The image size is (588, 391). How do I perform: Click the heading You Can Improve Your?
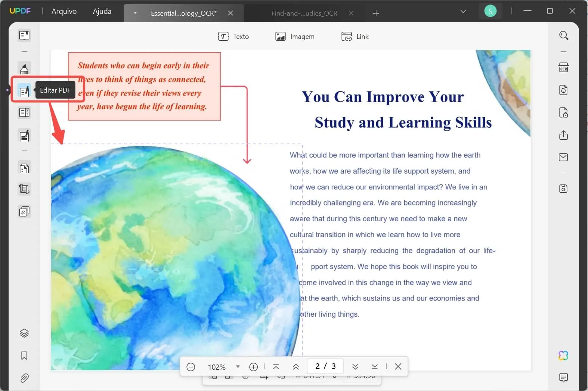(x=383, y=97)
